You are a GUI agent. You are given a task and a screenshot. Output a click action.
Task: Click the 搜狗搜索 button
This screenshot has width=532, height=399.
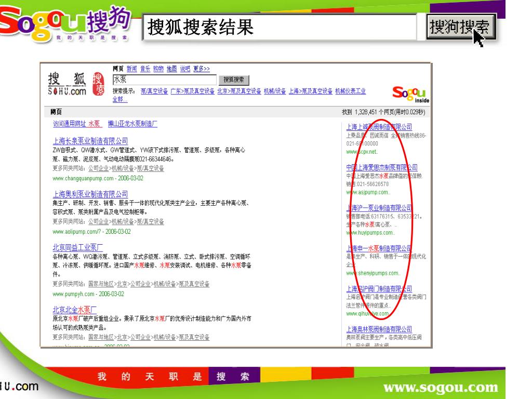click(x=461, y=27)
